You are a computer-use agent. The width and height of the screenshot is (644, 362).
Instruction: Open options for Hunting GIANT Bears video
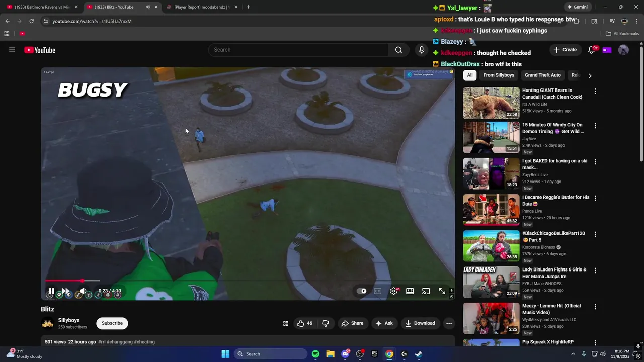(595, 92)
